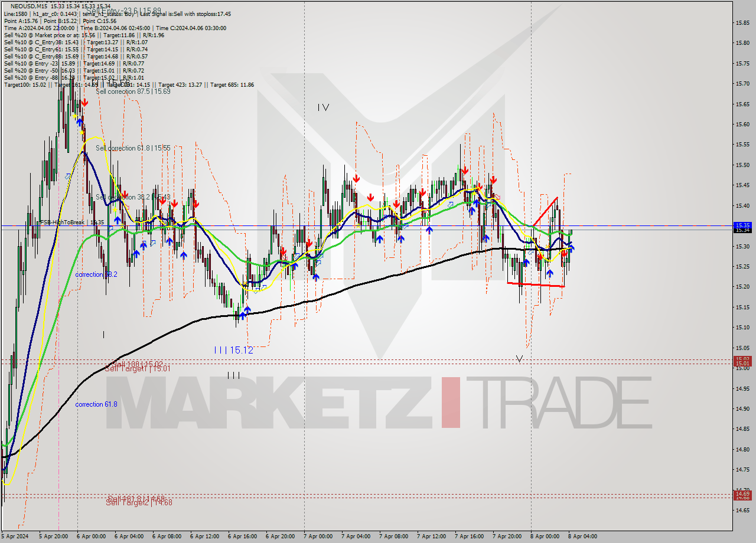This screenshot has width=756, height=543.
Task: Click the 14.75 price axis label
Action: point(742,469)
